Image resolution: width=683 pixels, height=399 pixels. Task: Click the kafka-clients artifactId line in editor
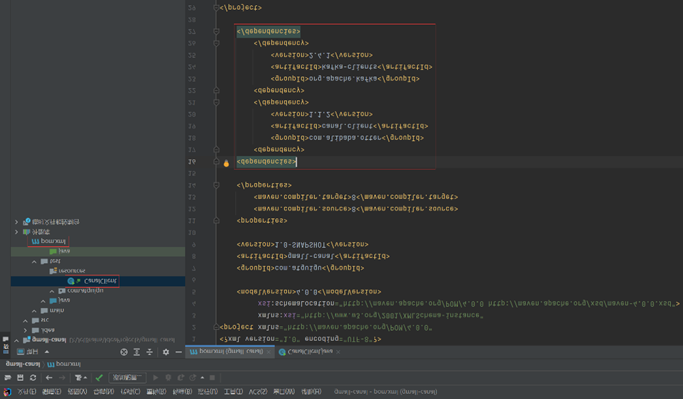point(351,67)
